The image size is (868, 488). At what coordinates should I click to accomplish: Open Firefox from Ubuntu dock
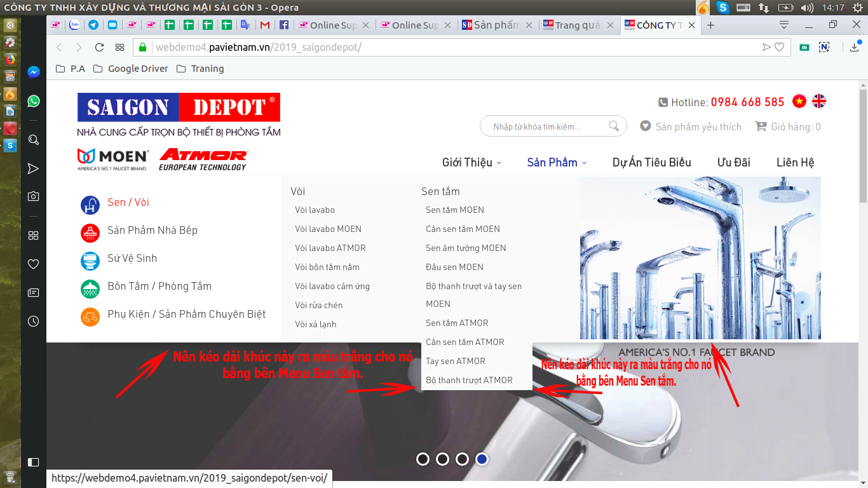[10, 60]
